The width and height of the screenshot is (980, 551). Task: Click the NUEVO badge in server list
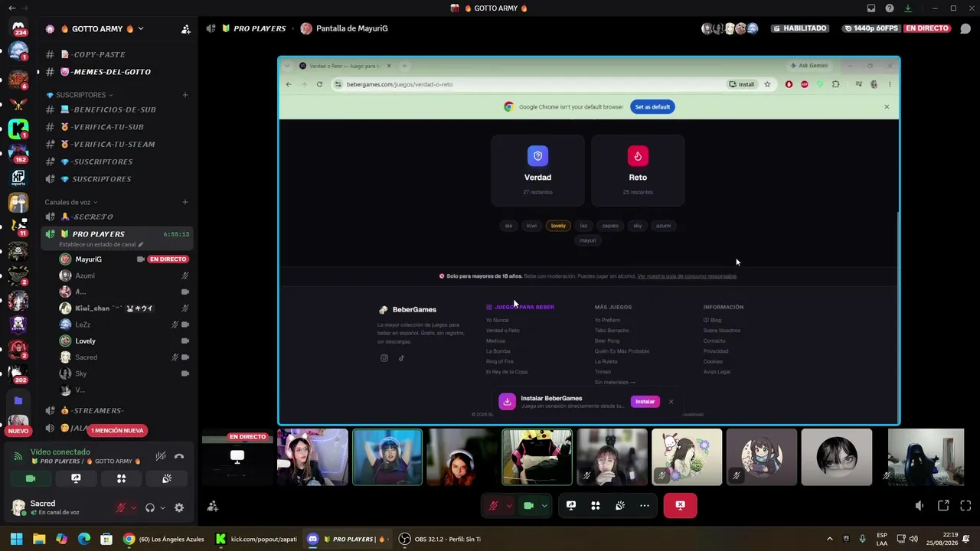tap(18, 431)
